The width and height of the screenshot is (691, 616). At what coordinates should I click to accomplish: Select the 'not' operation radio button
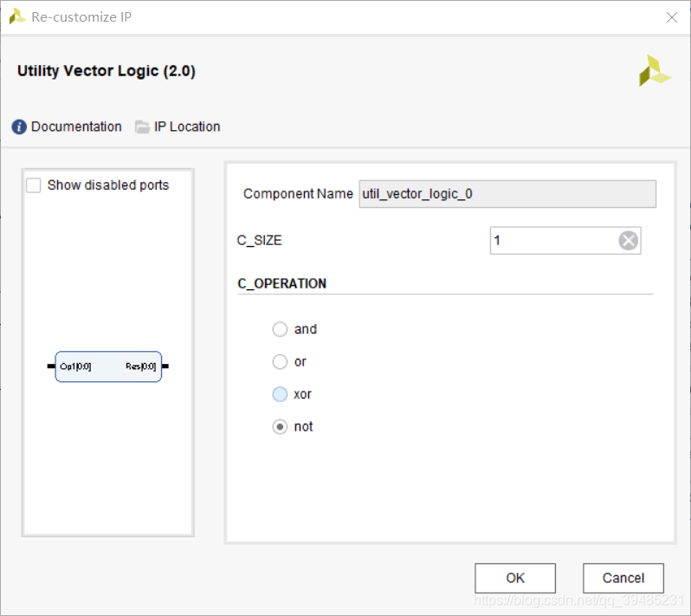tap(280, 427)
